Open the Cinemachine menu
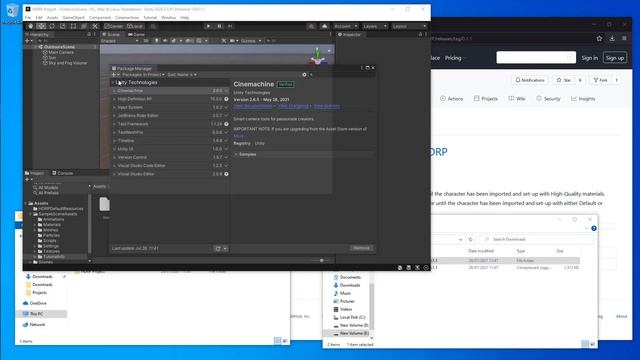Viewport: 640px width, 360px height. 127,18
